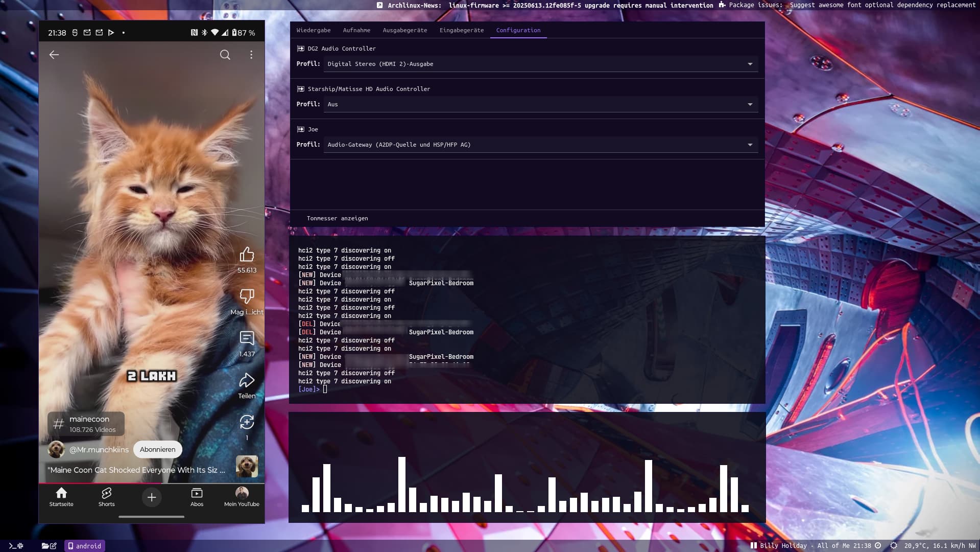Expand the Joe device profile dropdown
Viewport: 980px width, 552px height.
click(540, 145)
